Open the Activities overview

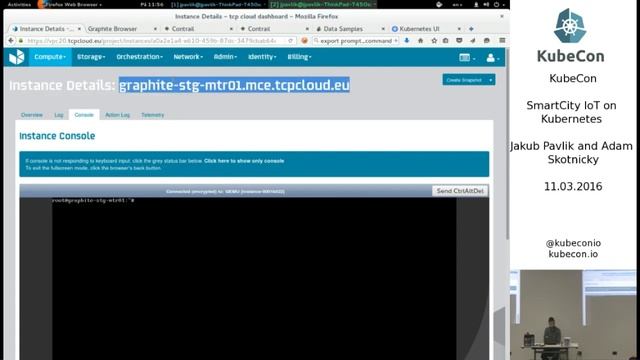19,4
